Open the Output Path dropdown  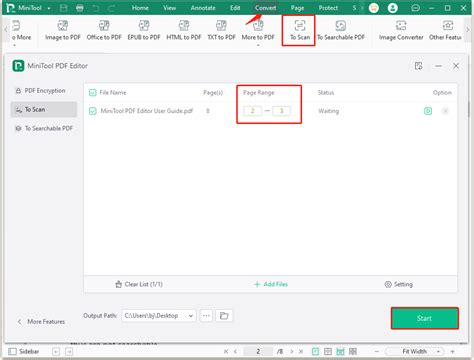159,316
